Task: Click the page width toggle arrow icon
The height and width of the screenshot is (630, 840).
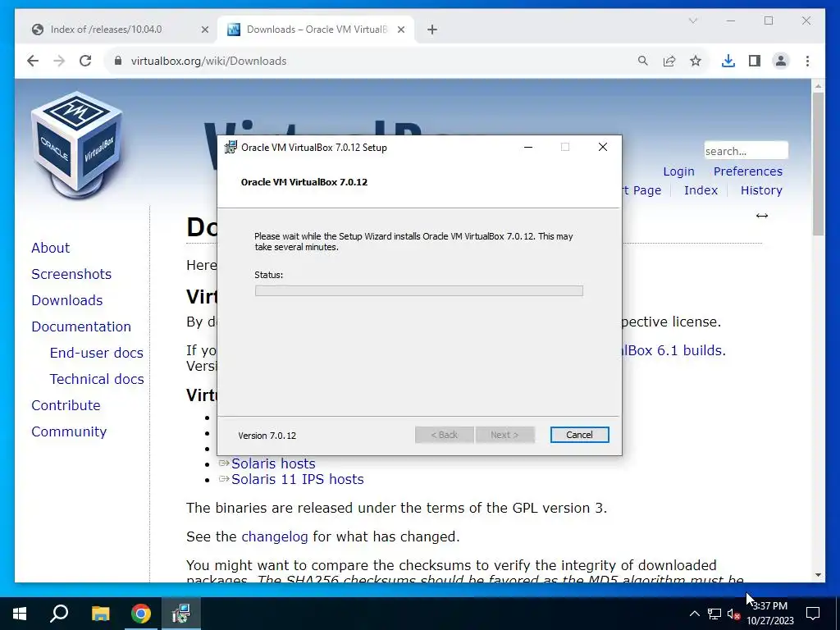Action: 762,216
